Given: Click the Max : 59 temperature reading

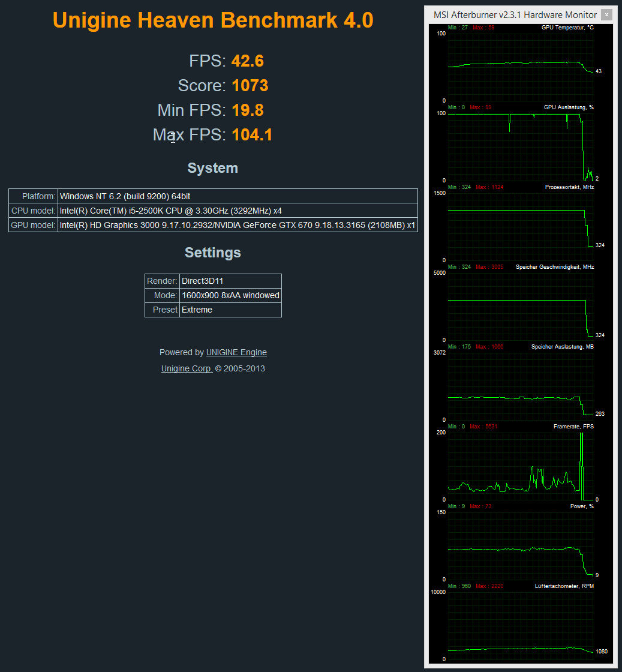Looking at the screenshot, I should 483,28.
